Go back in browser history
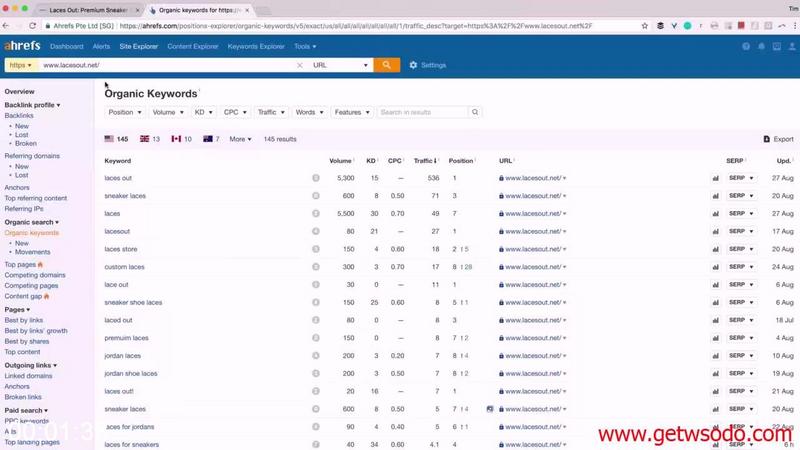The width and height of the screenshot is (800, 450). 6,26
